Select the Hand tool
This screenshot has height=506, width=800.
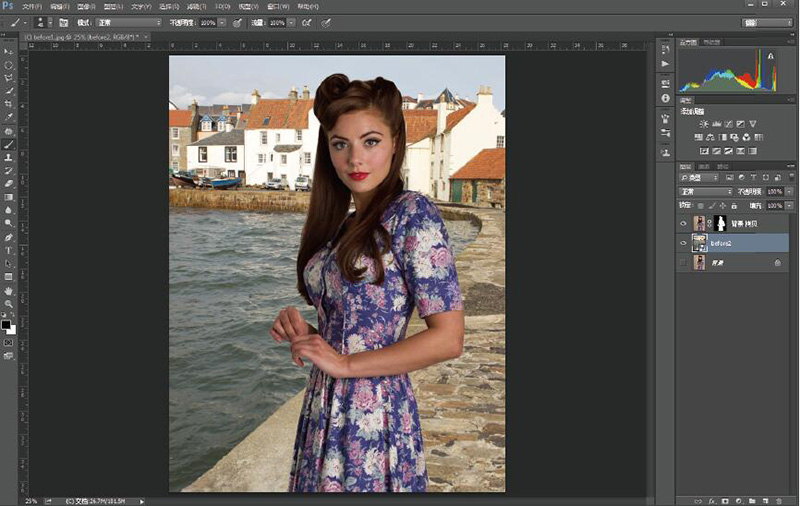point(9,290)
